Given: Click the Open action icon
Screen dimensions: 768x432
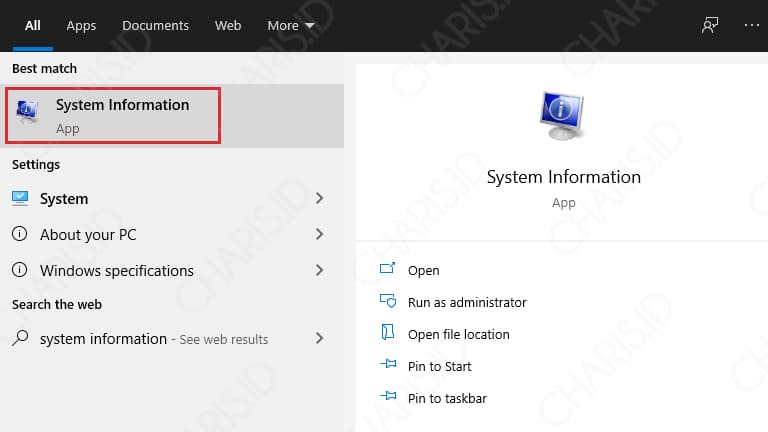Looking at the screenshot, I should pyautogui.click(x=387, y=268).
